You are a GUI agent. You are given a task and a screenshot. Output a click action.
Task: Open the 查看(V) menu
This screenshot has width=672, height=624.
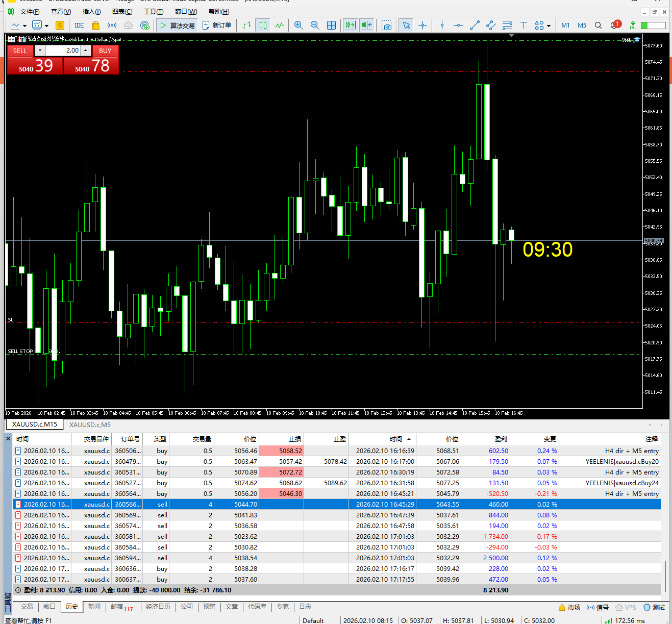(61, 12)
